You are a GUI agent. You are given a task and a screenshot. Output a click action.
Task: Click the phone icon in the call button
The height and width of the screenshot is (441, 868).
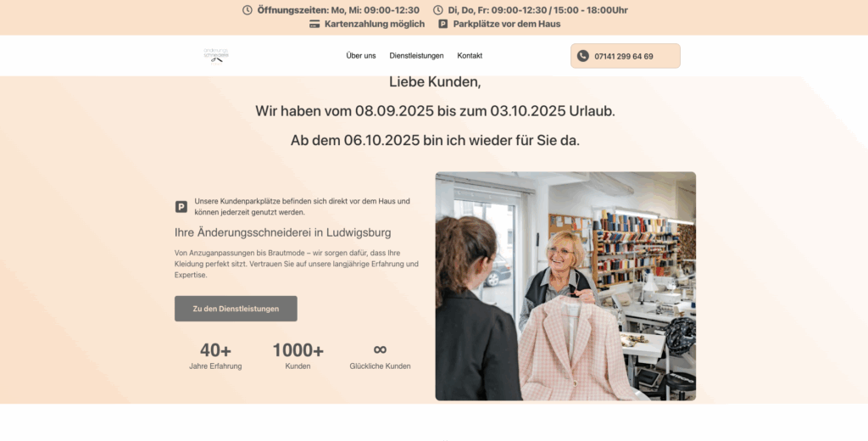583,56
